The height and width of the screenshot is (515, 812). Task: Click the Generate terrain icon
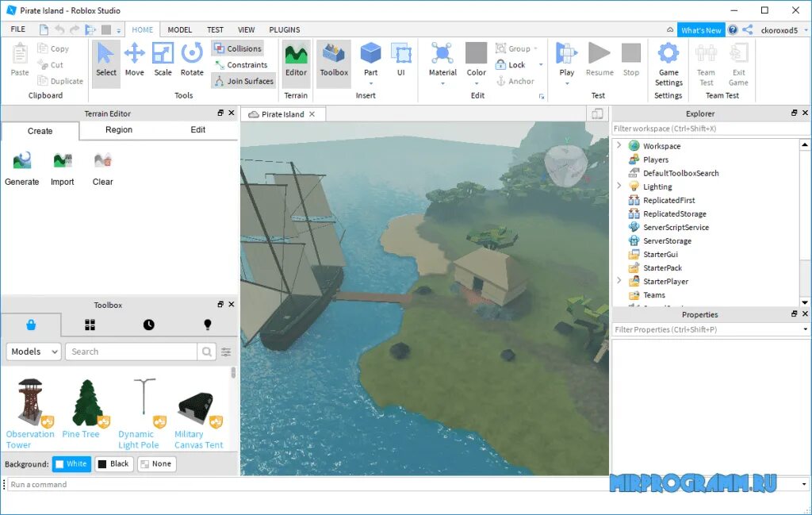tap(21, 168)
